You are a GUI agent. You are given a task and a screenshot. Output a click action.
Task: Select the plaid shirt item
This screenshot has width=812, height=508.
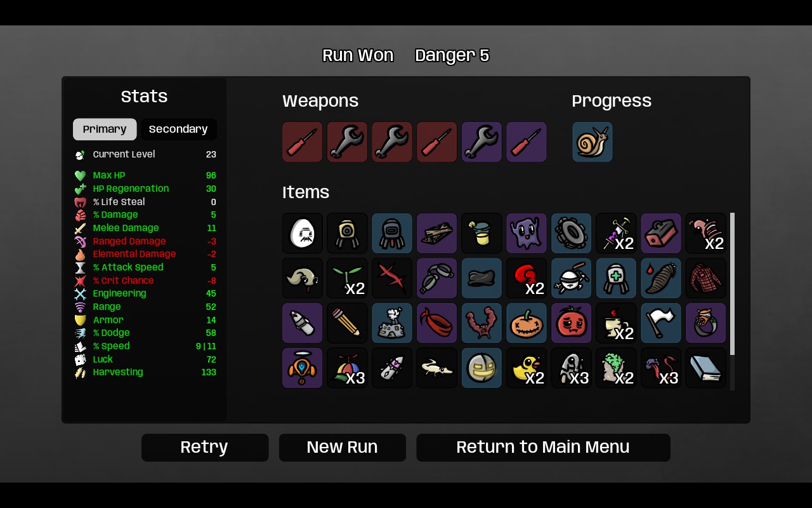[706, 278]
